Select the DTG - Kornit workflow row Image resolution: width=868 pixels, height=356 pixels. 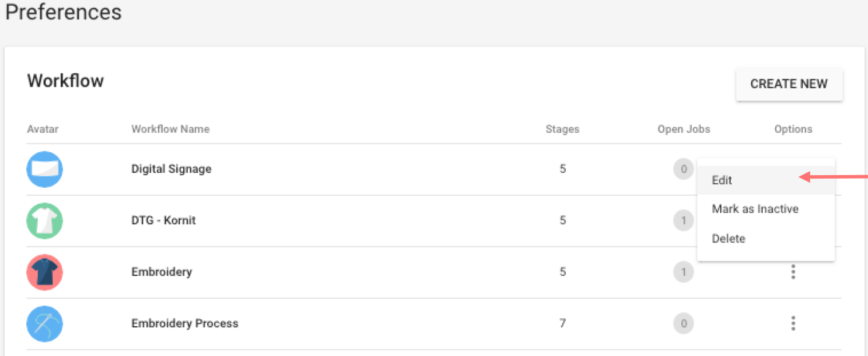click(164, 221)
